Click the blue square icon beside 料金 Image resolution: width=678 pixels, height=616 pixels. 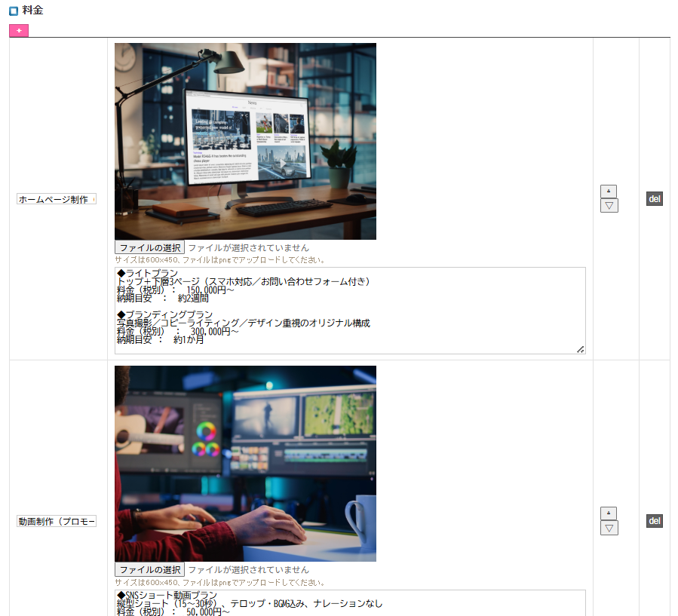pyautogui.click(x=14, y=11)
